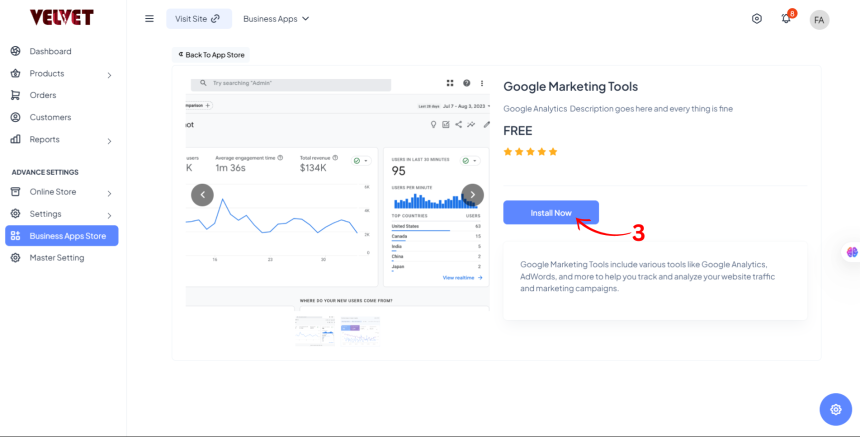This screenshot has width=860, height=437.
Task: Click the floating blue settings gear button
Action: [x=835, y=409]
